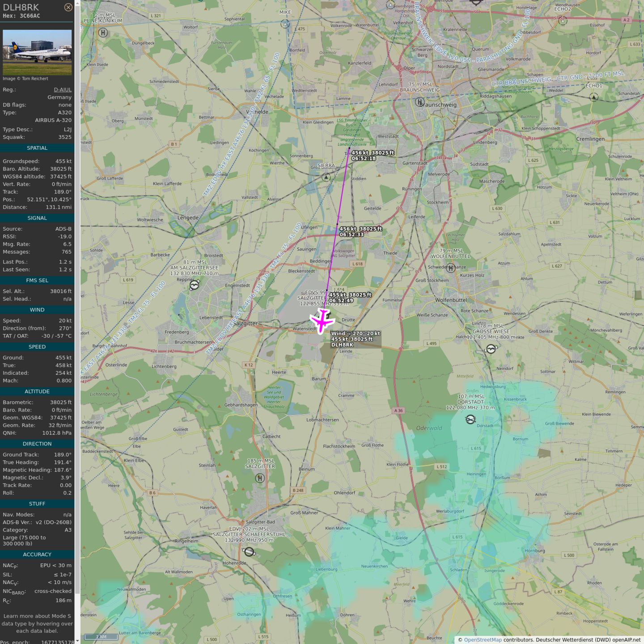Screen dimensions: 644x644
Task: Click the Salzgitter-Schaeferstuhl EDVJ airfield icon
Action: (x=250, y=552)
